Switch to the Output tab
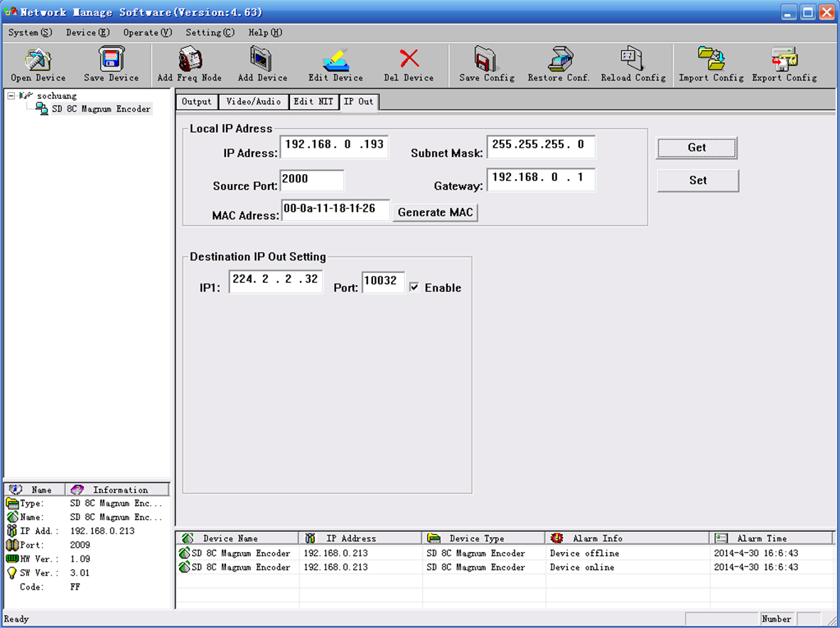Screen dimensions: 840x628 (x=197, y=102)
